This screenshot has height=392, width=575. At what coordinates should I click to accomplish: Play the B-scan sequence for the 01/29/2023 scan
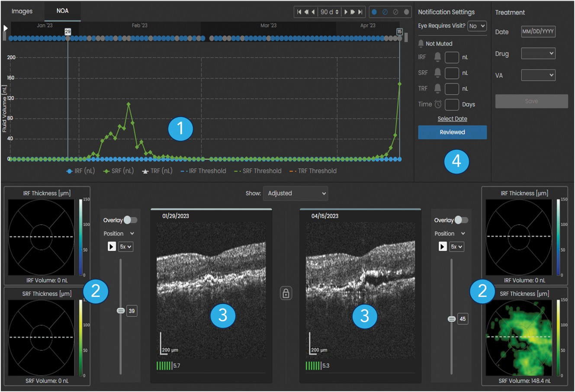coord(112,247)
